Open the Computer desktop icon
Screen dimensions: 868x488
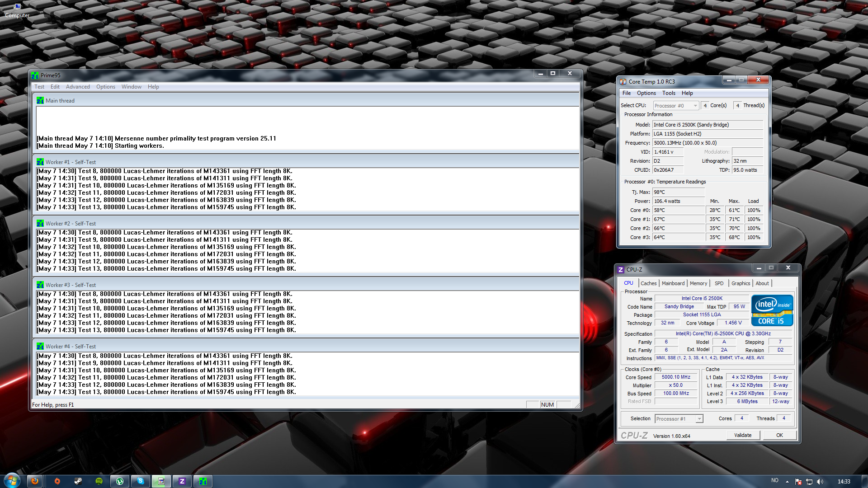pos(17,10)
